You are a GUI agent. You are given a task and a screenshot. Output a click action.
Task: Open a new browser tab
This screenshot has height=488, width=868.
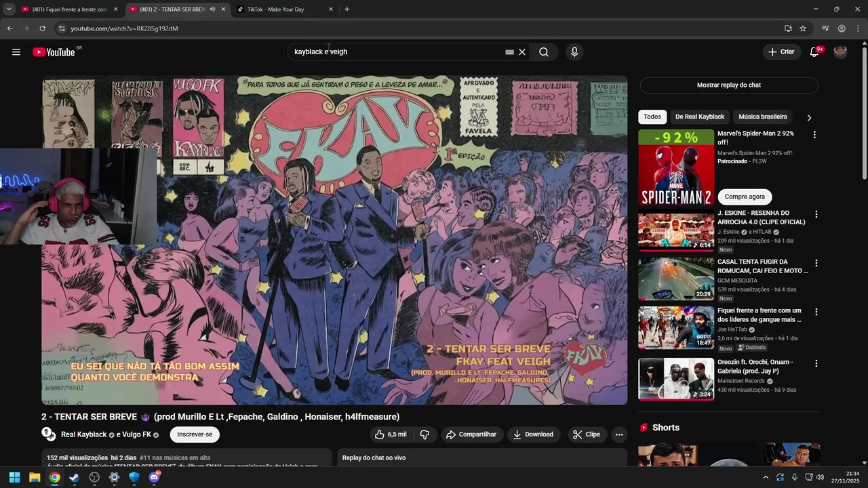pos(347,9)
